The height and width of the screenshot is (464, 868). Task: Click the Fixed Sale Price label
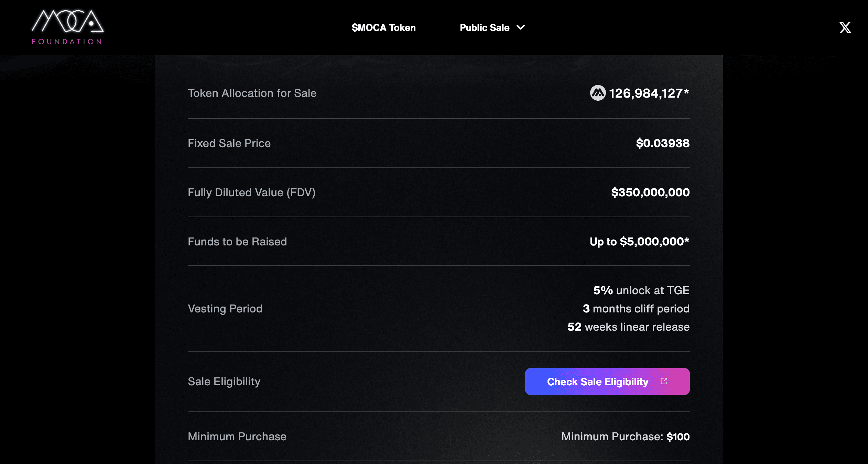[x=229, y=143]
